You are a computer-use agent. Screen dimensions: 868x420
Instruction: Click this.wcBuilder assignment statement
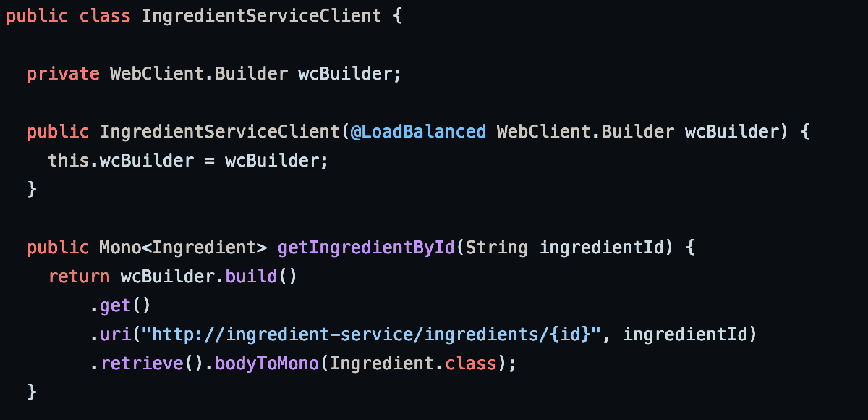pyautogui.click(x=188, y=161)
